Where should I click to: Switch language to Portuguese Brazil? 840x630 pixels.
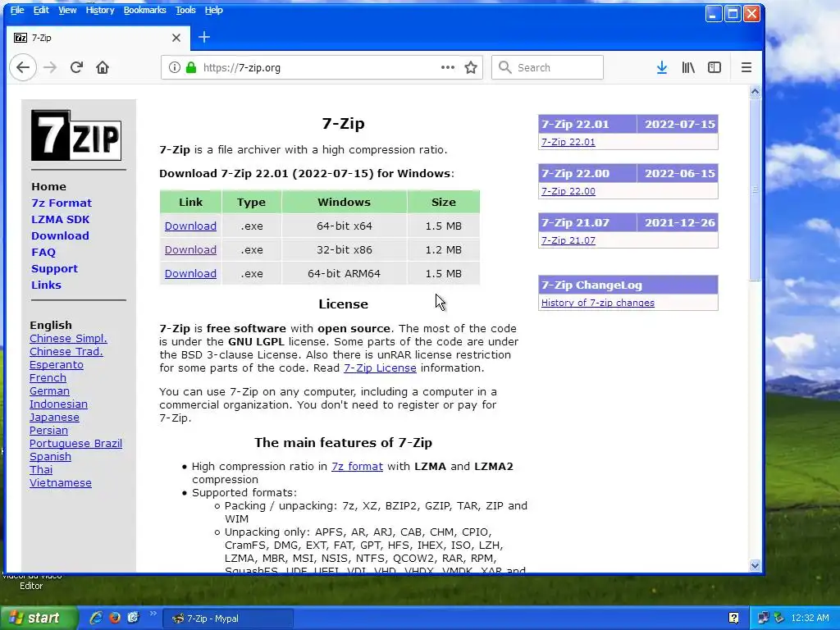[75, 444]
